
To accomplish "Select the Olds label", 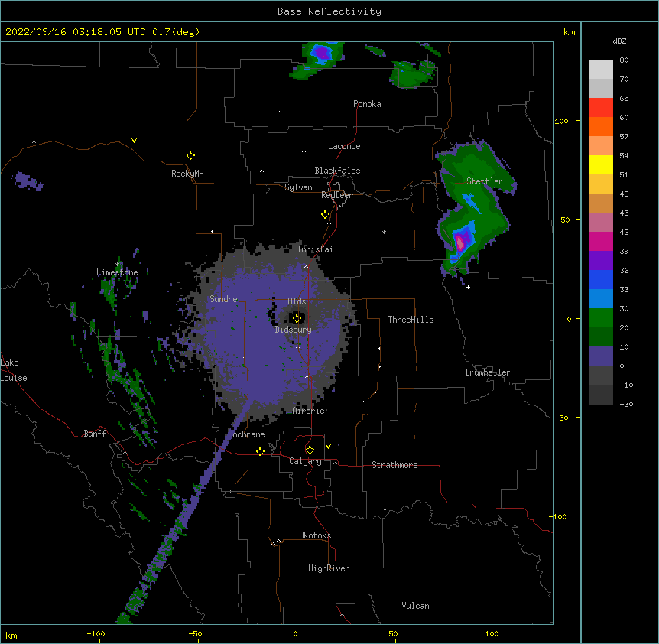I will click(x=297, y=301).
